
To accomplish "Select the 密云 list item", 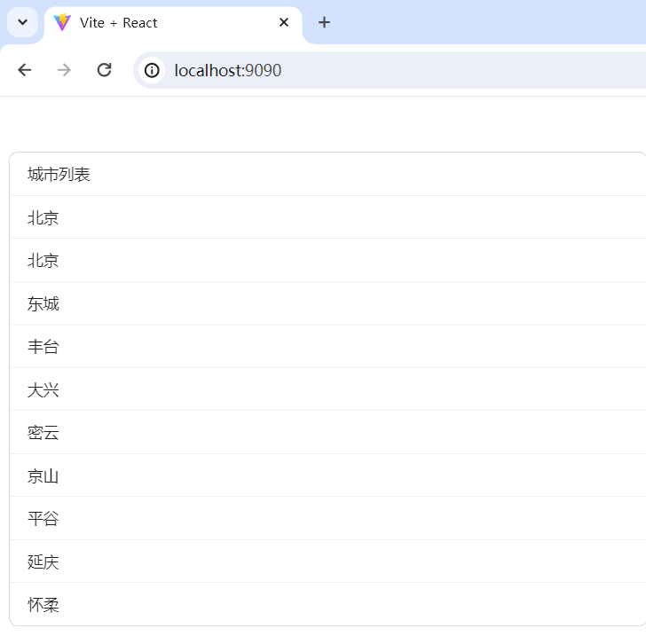I will coord(327,433).
